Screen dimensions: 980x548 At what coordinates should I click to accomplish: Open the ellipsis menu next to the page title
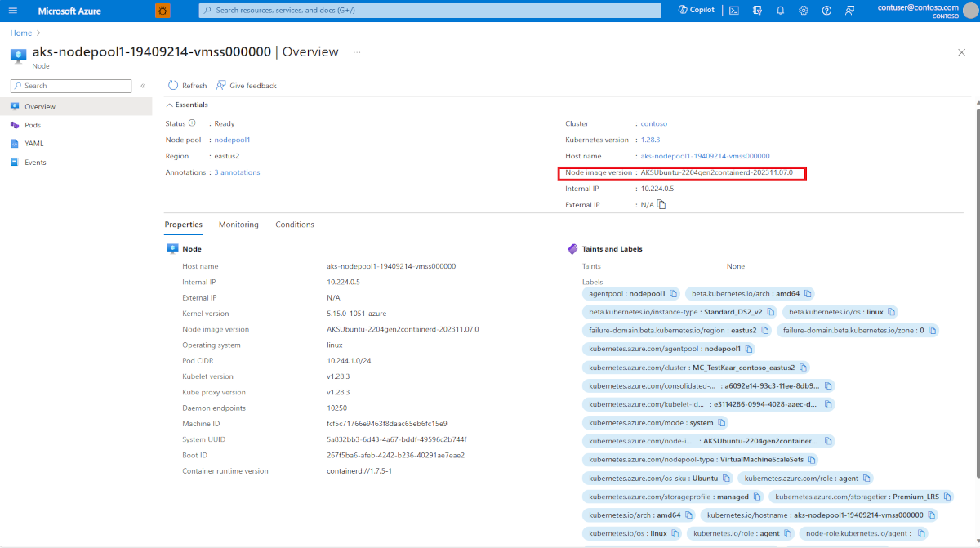(357, 51)
